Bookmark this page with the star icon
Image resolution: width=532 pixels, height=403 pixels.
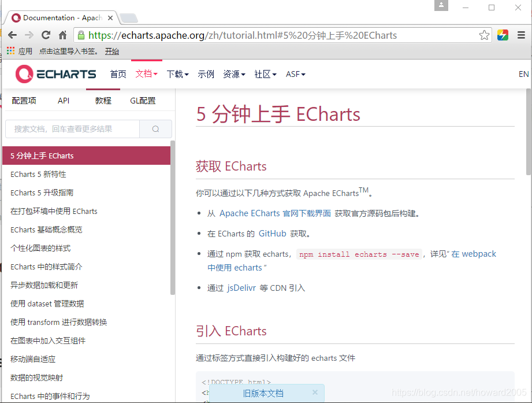click(484, 35)
